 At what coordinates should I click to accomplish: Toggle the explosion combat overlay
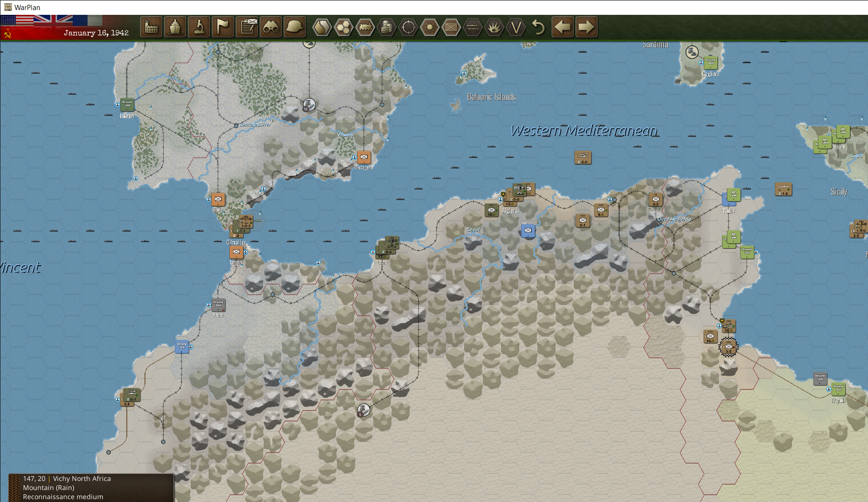pos(494,27)
